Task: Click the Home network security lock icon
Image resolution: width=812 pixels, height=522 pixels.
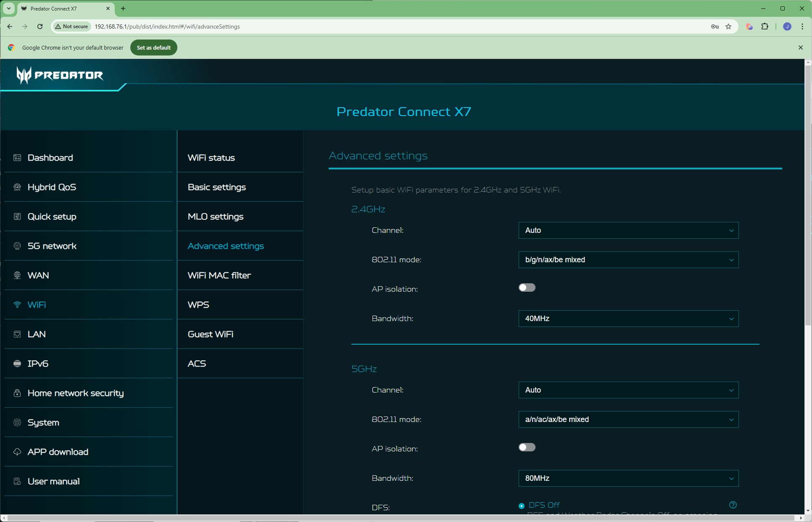Action: click(17, 393)
